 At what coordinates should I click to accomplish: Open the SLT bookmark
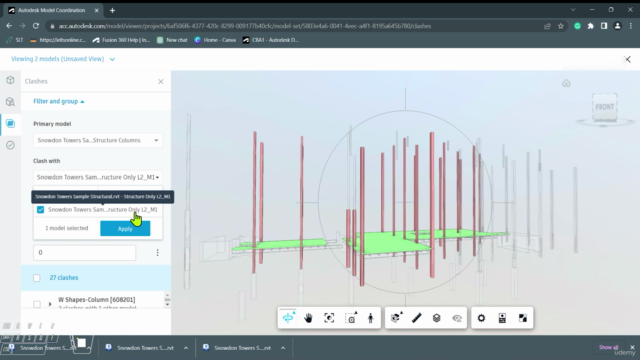point(15,40)
